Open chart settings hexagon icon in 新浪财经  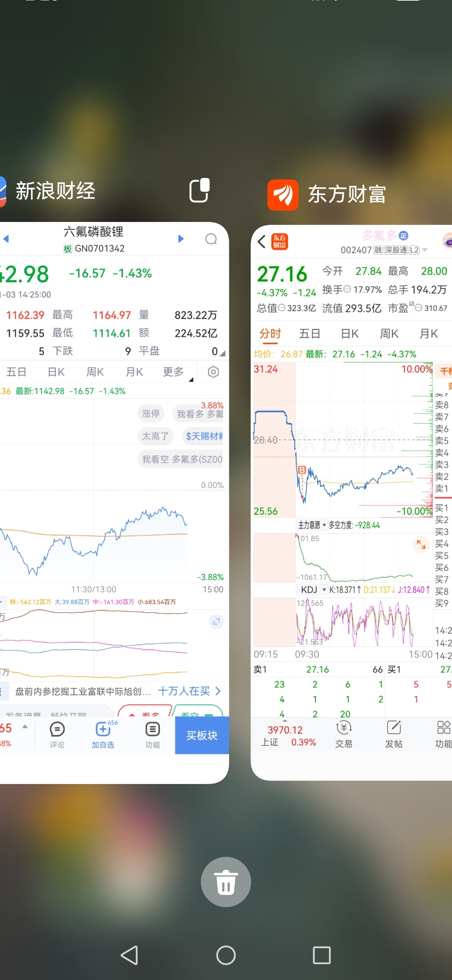click(213, 372)
